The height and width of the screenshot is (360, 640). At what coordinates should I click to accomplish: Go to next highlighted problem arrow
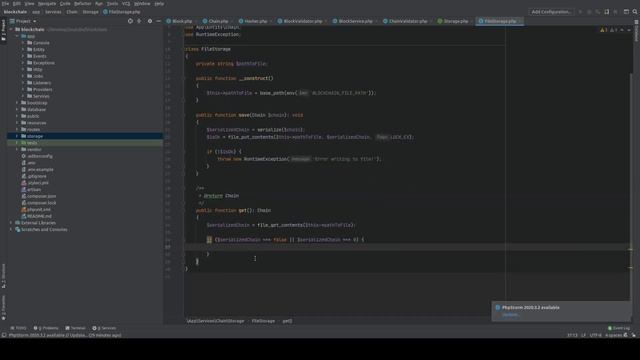[629, 30]
